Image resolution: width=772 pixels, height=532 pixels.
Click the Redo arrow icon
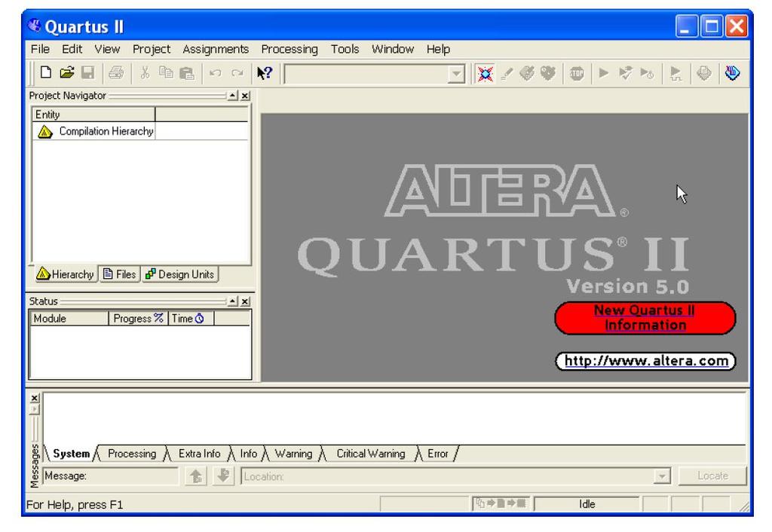coord(237,73)
